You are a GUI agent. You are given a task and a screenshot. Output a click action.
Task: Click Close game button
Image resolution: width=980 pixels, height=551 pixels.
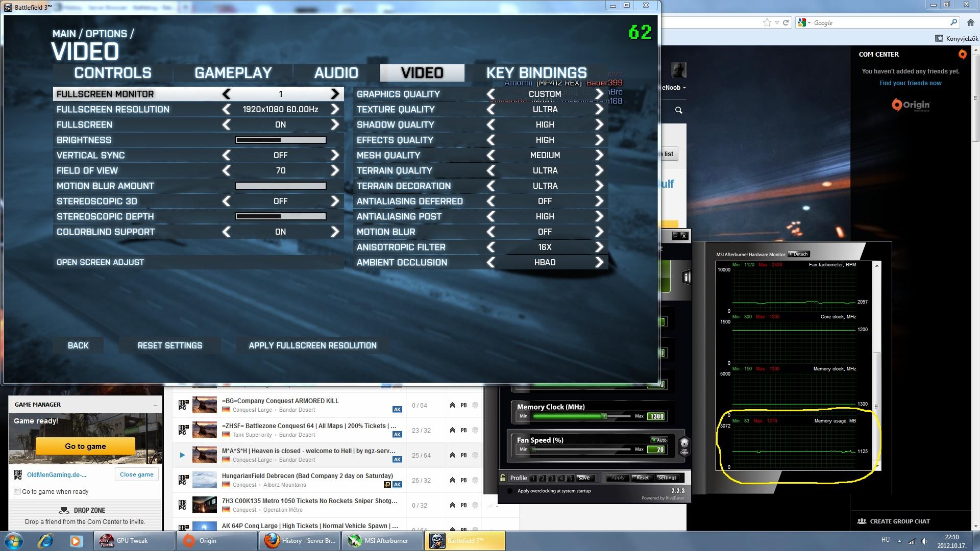(x=136, y=474)
